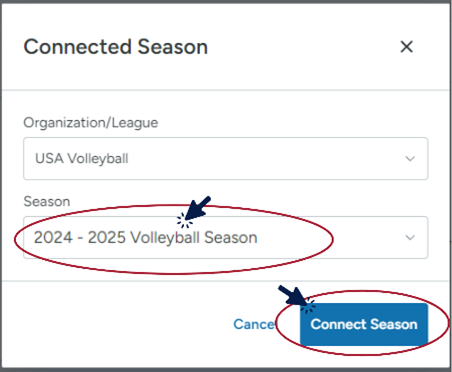Click the dark arrow pointing at Connect Season
452x372 pixels.
291,295
